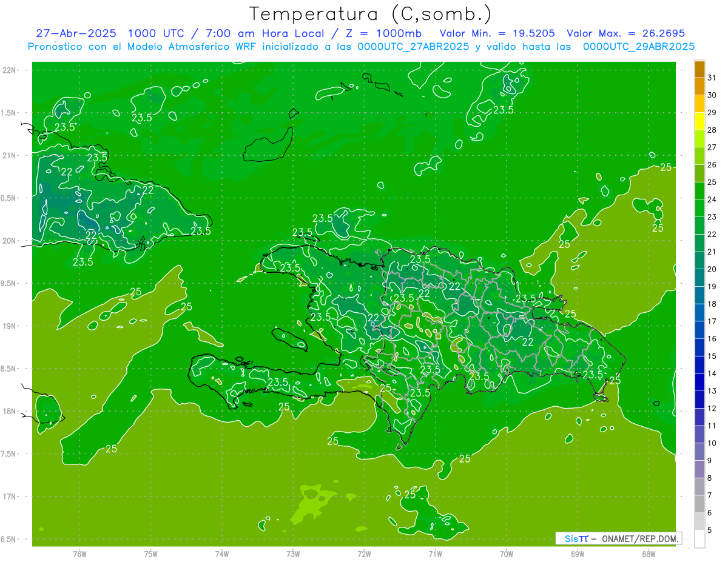728x562 pixels.
Task: Click the '7.5N' latitude axis label
Action: 9,454
